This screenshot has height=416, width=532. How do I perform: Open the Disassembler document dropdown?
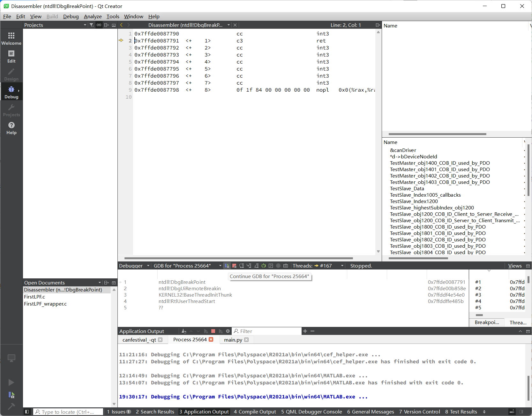pyautogui.click(x=229, y=25)
